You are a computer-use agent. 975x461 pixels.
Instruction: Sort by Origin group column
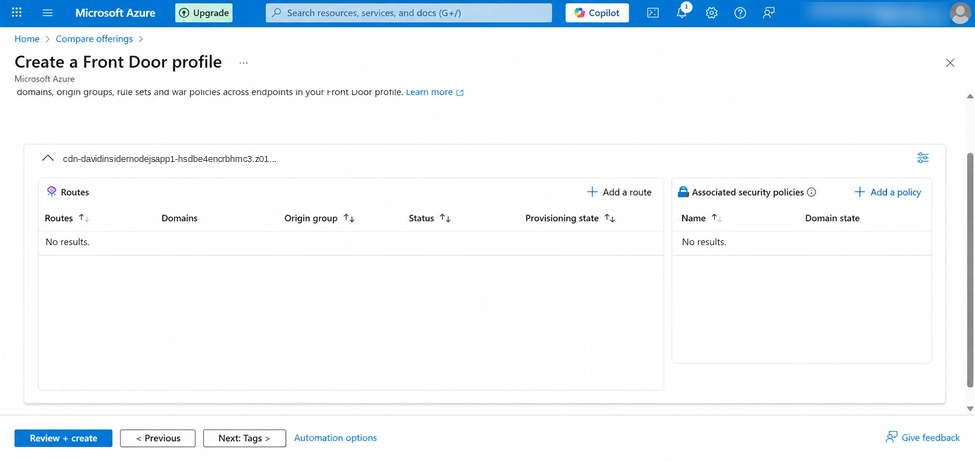tap(320, 218)
